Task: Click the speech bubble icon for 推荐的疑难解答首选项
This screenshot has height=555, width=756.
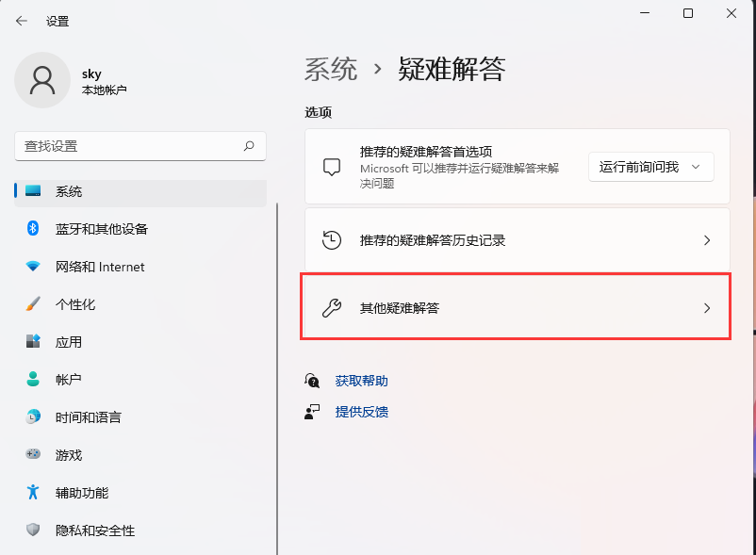Action: [x=332, y=167]
